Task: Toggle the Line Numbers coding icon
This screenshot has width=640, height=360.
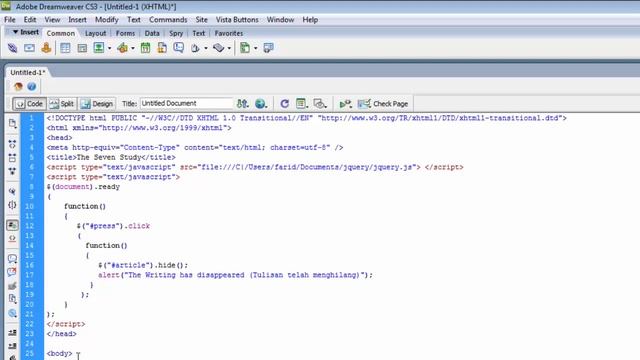Action: point(12,225)
